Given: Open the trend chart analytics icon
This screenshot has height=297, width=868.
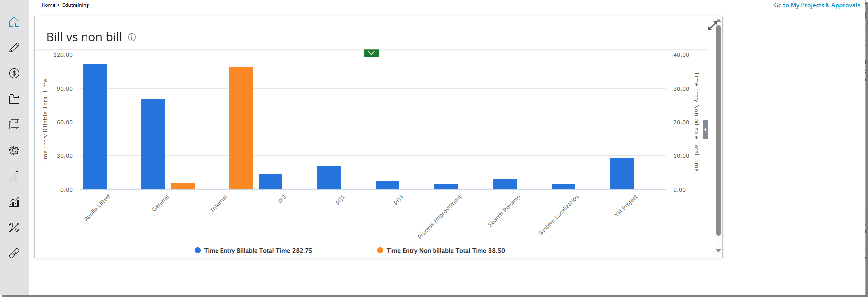Looking at the screenshot, I should click(14, 202).
